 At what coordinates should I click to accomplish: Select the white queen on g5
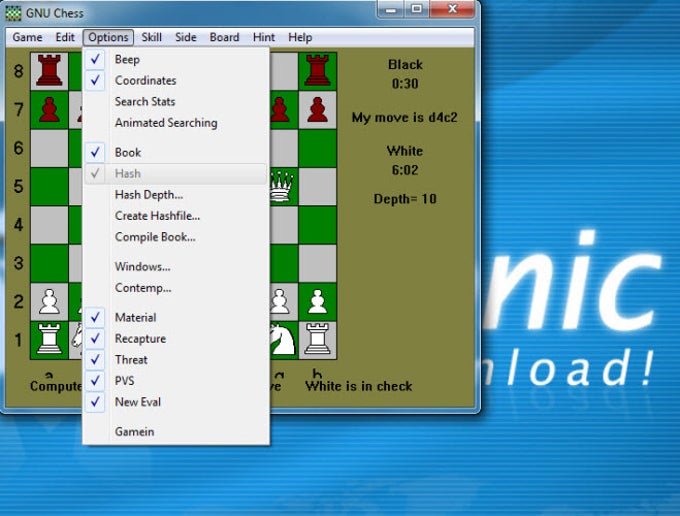(282, 186)
